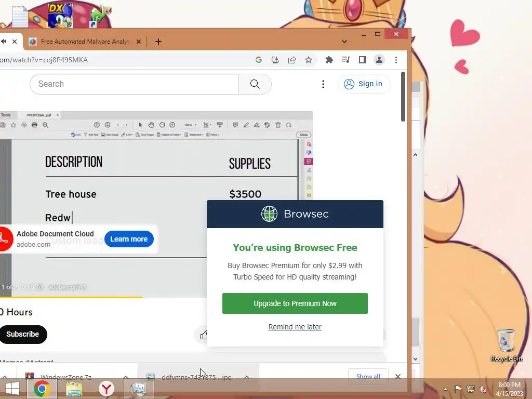Click the Adobe Document Cloud logo
The height and width of the screenshot is (399, 532).
(x=5, y=239)
